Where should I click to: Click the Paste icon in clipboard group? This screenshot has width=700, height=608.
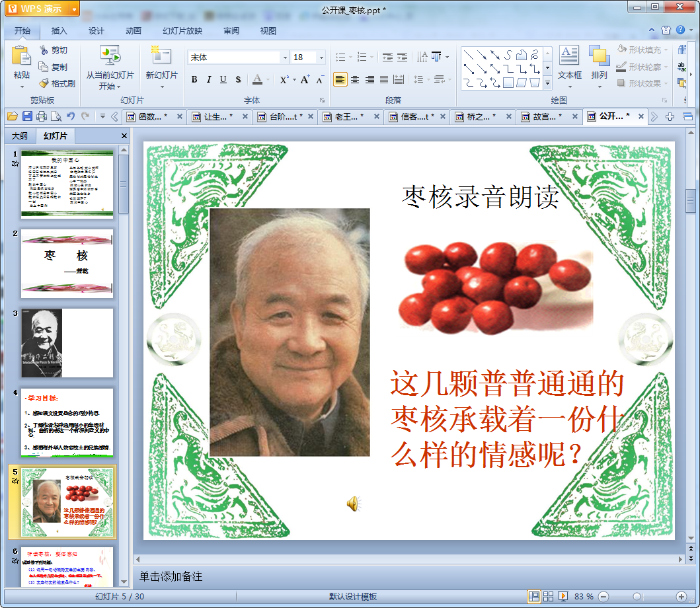point(21,56)
